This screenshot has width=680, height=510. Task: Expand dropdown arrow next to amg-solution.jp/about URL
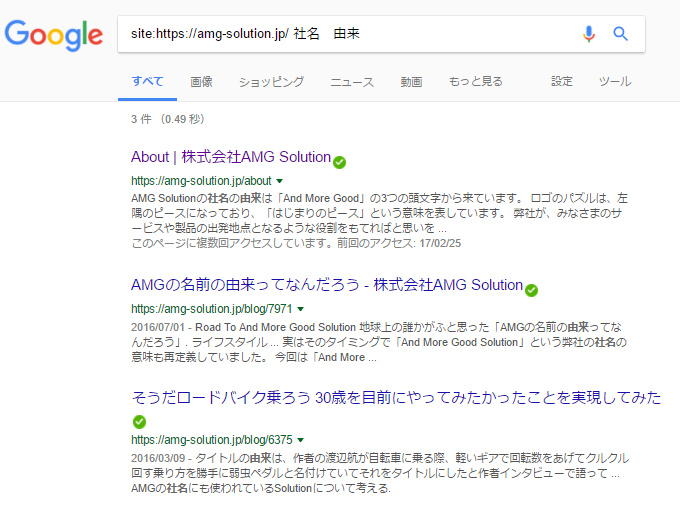(x=280, y=181)
